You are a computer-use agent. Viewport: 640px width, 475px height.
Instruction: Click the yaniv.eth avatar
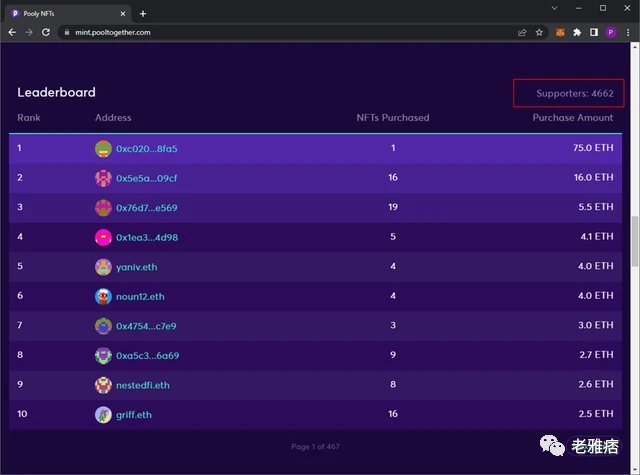(x=103, y=267)
